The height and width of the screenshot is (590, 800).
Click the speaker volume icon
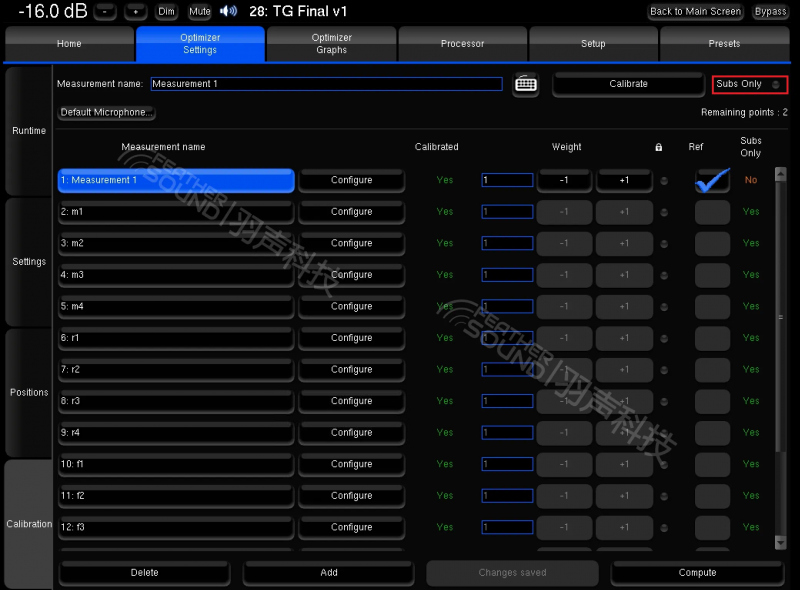pyautogui.click(x=229, y=12)
